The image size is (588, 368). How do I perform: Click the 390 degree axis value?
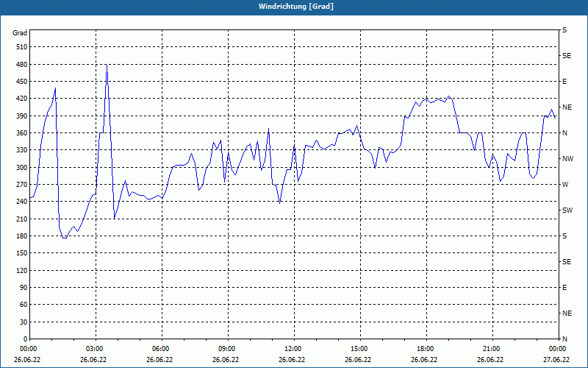pos(21,116)
